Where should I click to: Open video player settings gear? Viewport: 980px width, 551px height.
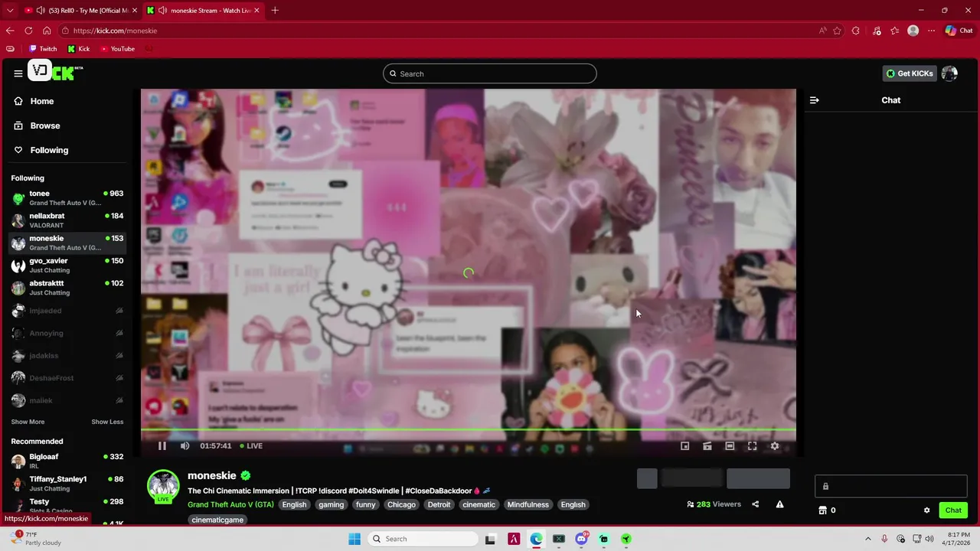775,445
